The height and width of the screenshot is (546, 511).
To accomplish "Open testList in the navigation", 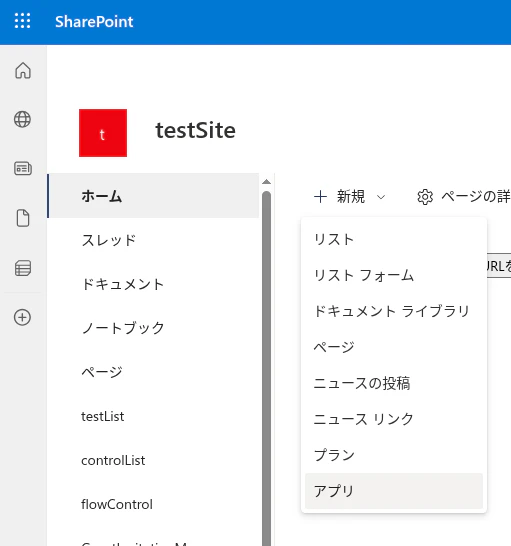I will 102,416.
